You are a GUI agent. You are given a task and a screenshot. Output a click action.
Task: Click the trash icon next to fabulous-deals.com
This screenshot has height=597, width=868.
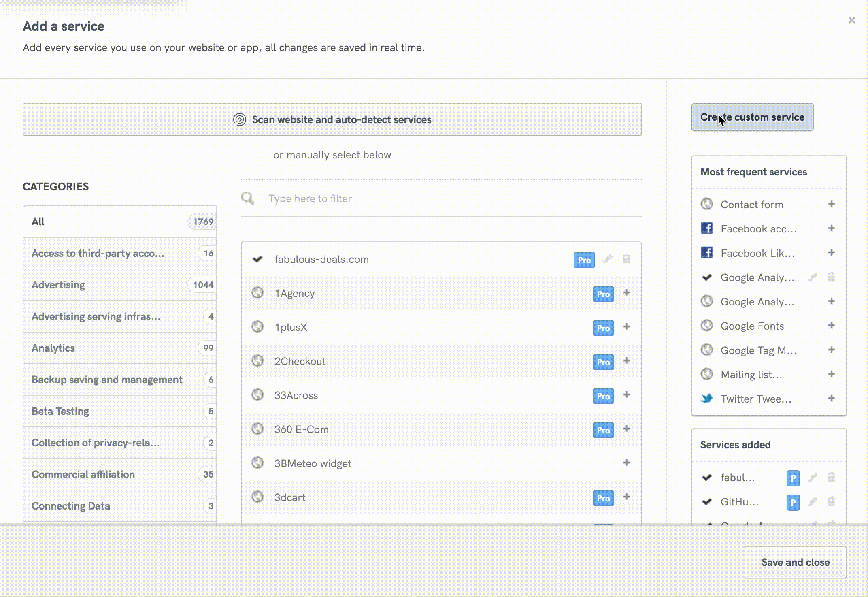point(627,260)
